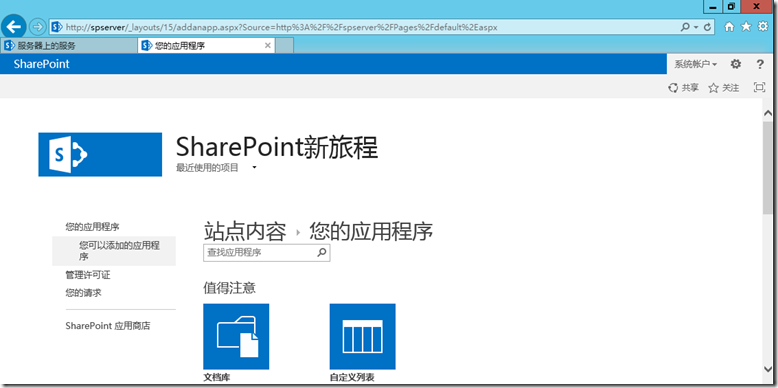
Task: Open the 系统帐户 account menu
Action: tap(696, 64)
